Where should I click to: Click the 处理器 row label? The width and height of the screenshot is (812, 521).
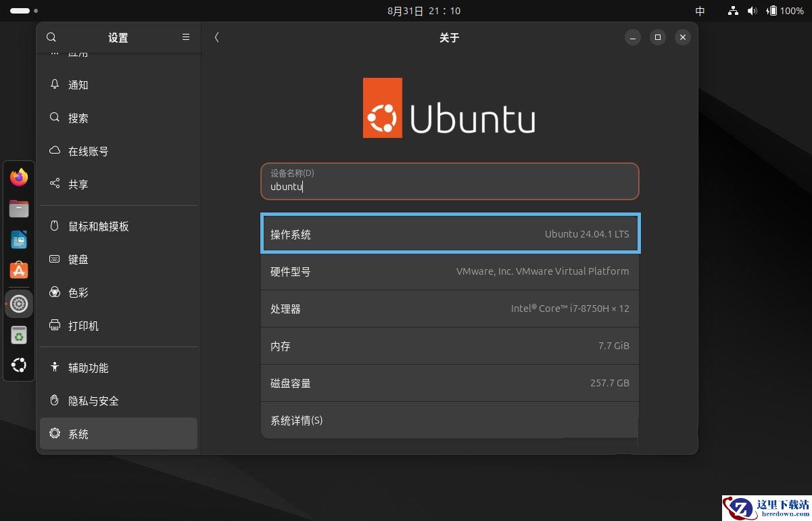tap(285, 309)
